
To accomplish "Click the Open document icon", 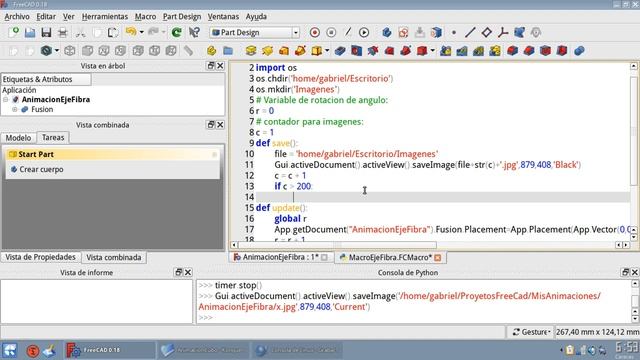I will (x=30, y=32).
